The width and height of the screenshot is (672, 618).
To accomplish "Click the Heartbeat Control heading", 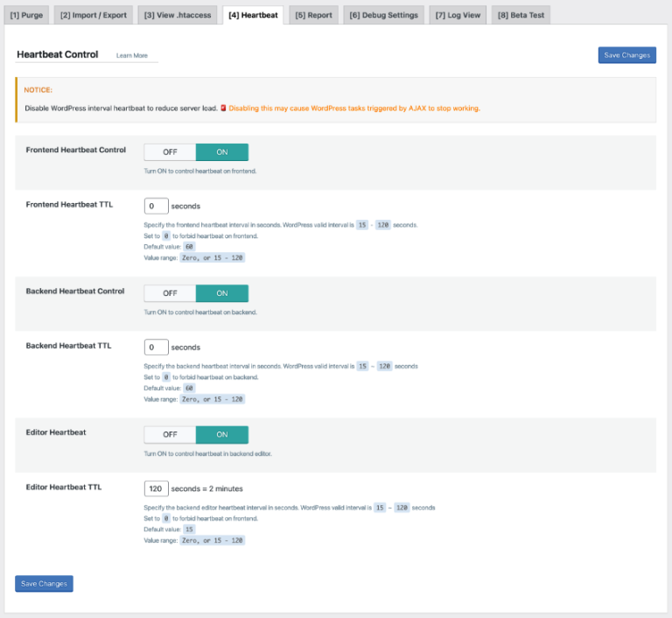I will click(58, 54).
